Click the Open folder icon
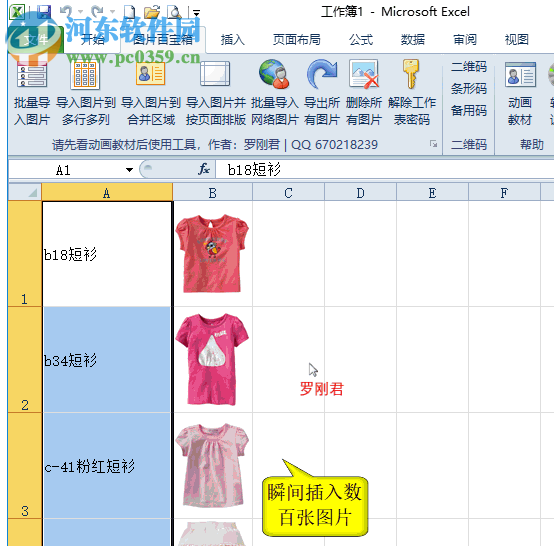 152,12
